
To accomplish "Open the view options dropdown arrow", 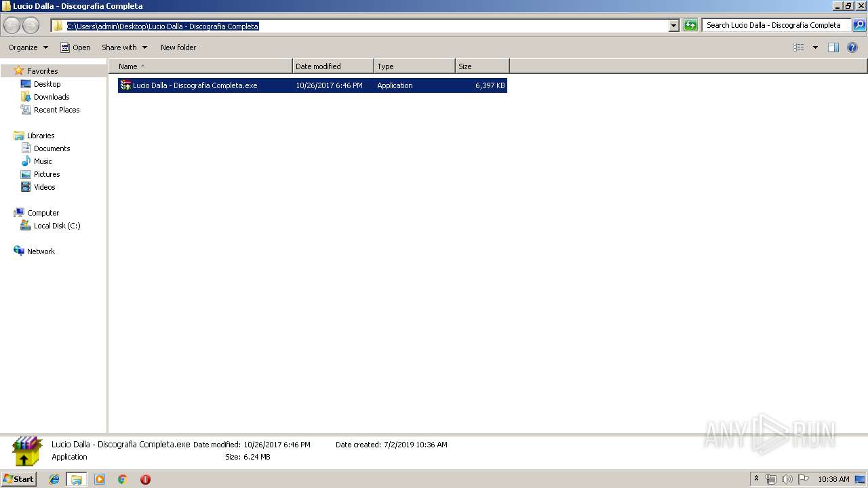I will [815, 47].
